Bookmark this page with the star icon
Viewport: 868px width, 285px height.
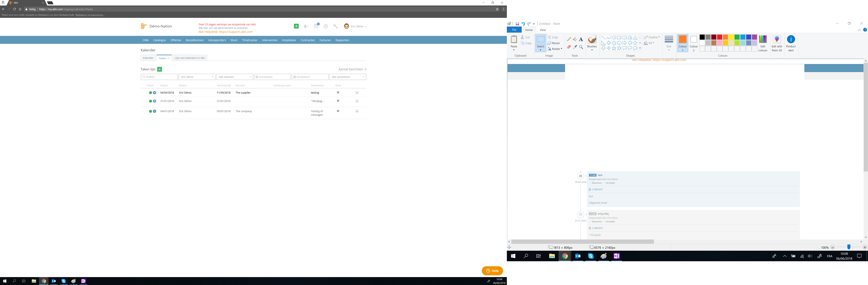click(497, 9)
